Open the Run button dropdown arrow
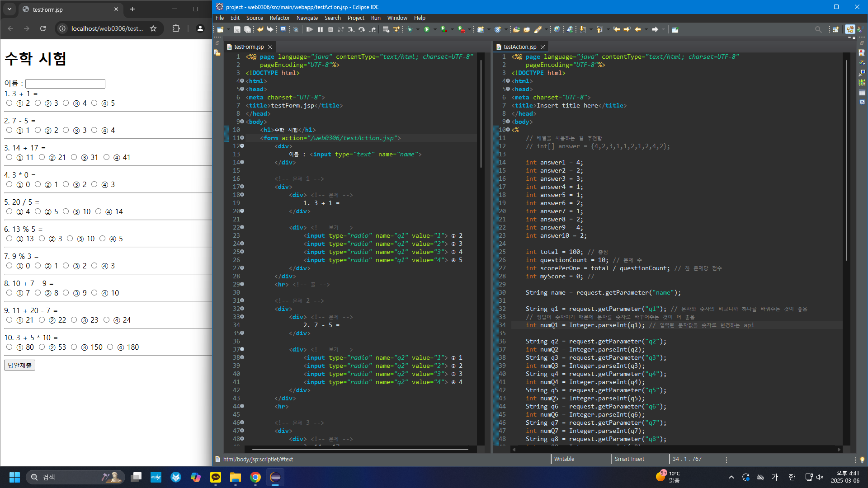 [435, 29]
